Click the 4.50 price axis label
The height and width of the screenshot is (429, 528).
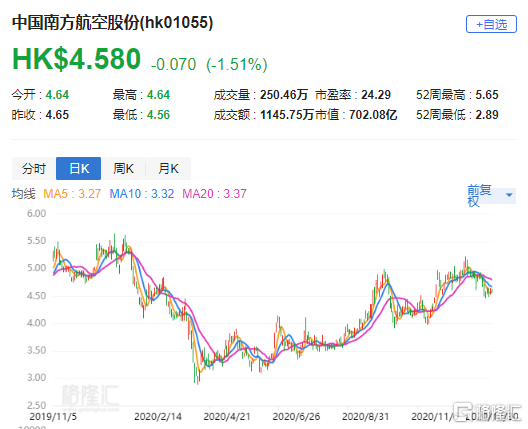pyautogui.click(x=37, y=296)
